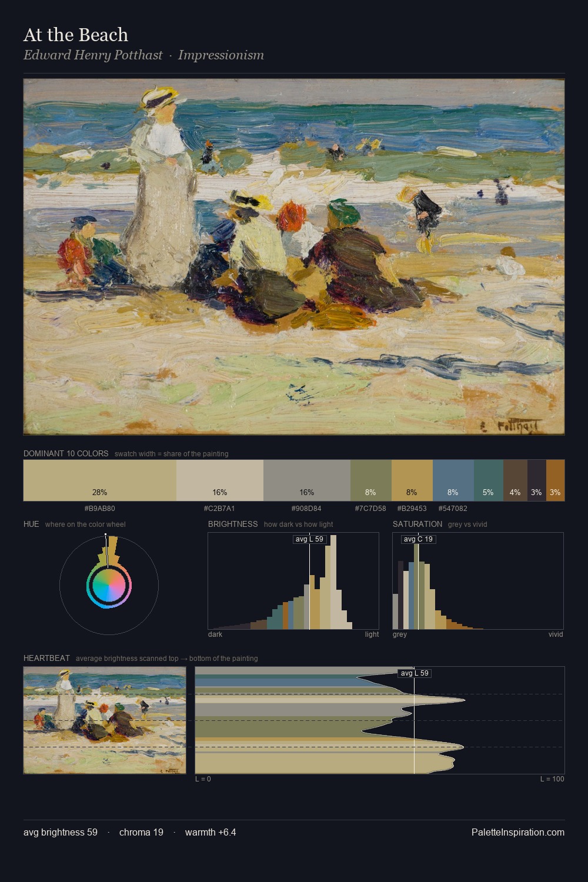Pick the 16% grey swatch #908D84
The width and height of the screenshot is (588, 882).
tap(307, 480)
